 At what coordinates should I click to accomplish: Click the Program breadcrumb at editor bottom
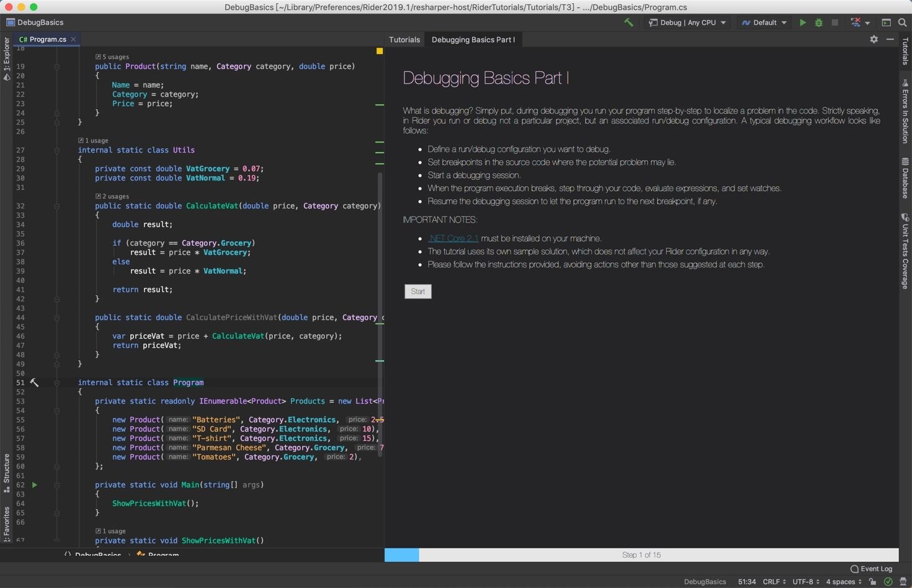pyautogui.click(x=158, y=554)
